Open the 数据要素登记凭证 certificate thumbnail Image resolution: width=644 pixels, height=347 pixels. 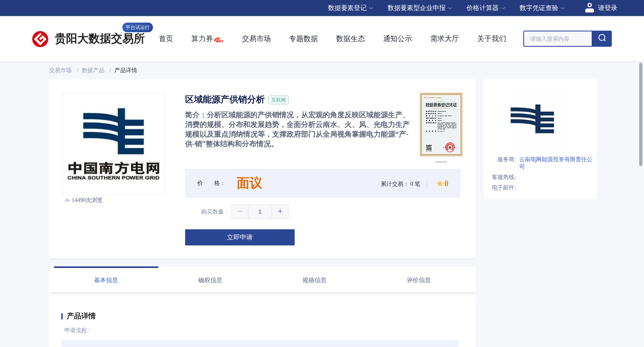(441, 125)
